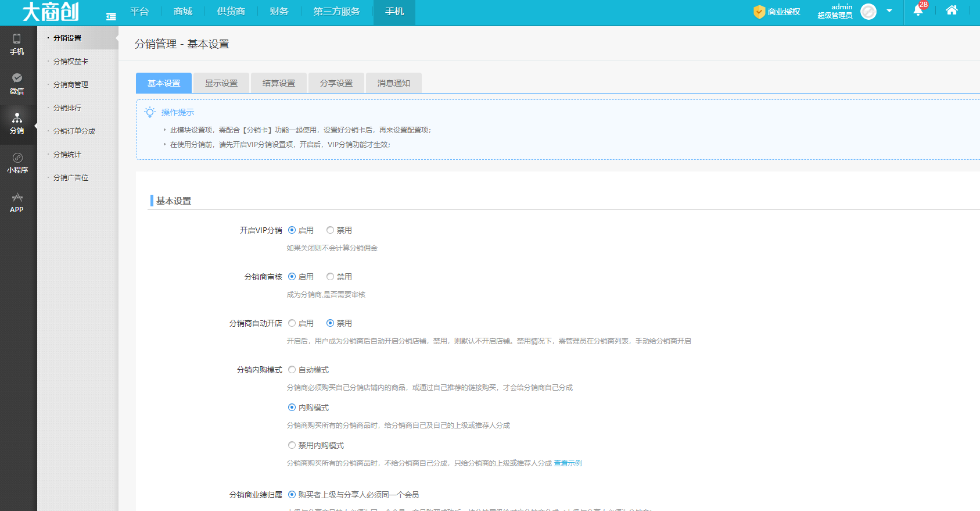Click the hint text 成为分销商,是否需要审核
Image resolution: width=980 pixels, height=511 pixels.
(x=326, y=295)
